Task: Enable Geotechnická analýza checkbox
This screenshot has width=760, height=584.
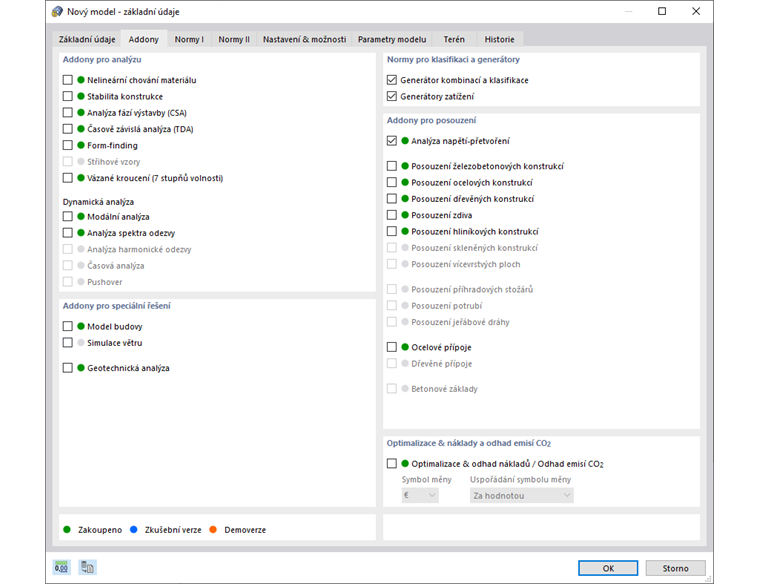Action: click(67, 367)
